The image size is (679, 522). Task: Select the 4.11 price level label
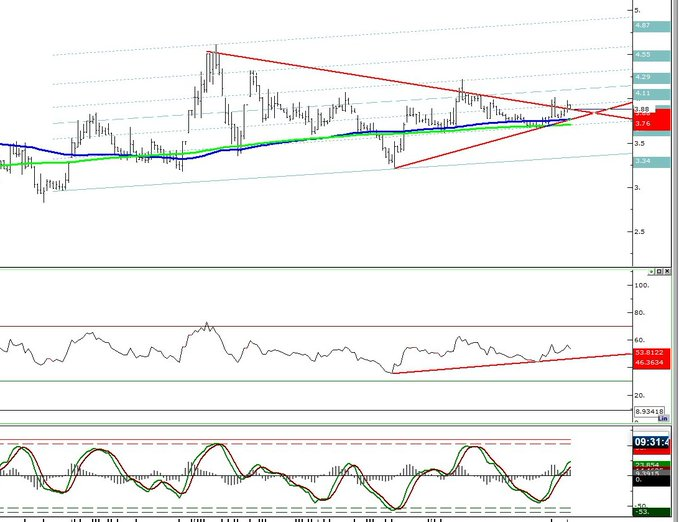651,93
